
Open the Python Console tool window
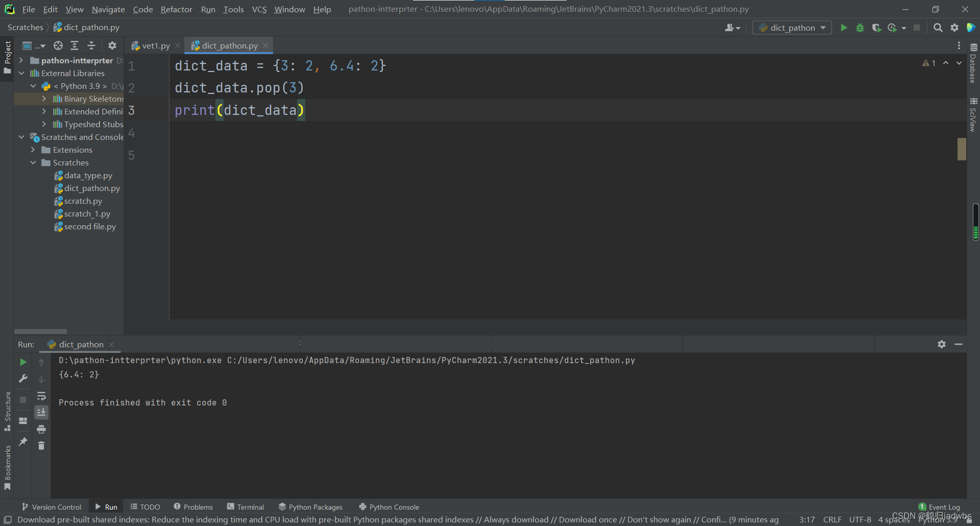click(x=389, y=507)
